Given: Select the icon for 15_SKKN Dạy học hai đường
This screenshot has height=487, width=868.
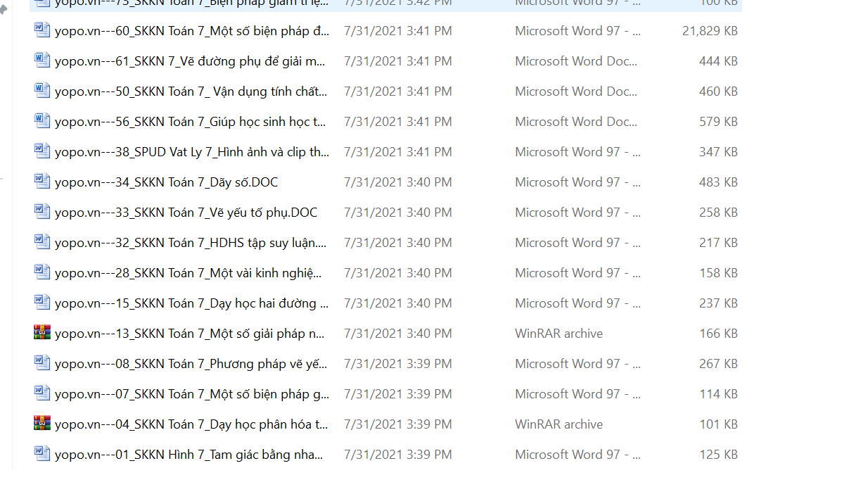Looking at the screenshot, I should pos(42,303).
